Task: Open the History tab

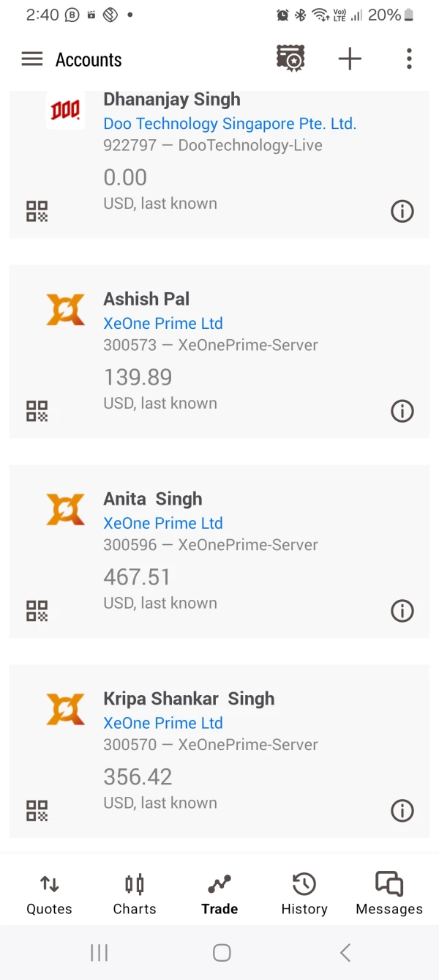Action: 304,894
